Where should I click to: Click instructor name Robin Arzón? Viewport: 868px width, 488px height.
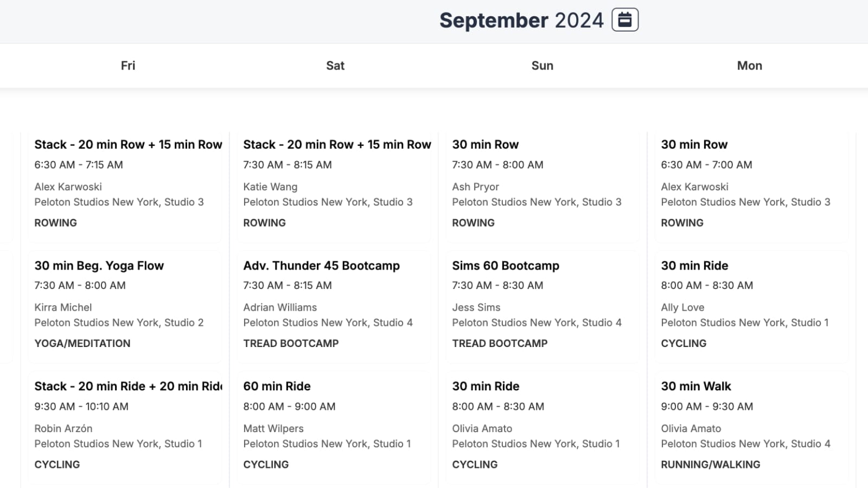click(63, 428)
